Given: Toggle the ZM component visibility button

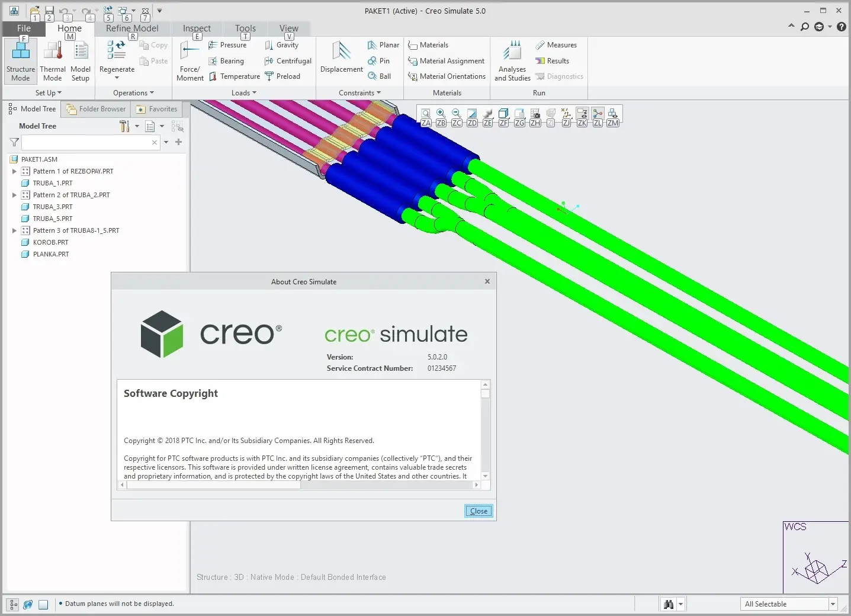Looking at the screenshot, I should 613,114.
